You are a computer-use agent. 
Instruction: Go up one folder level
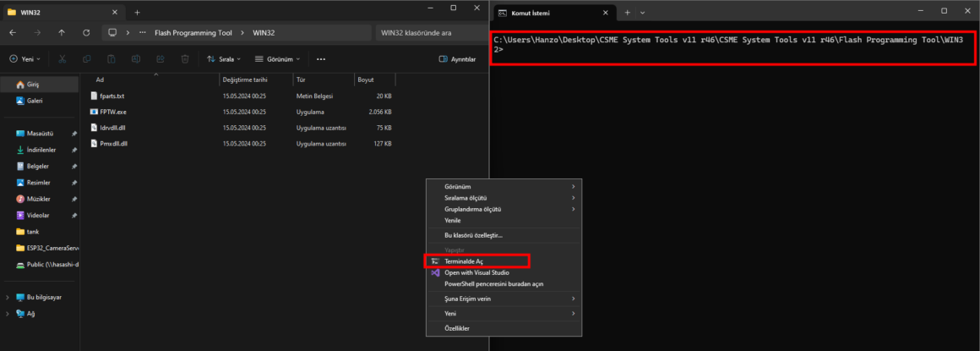[x=61, y=32]
